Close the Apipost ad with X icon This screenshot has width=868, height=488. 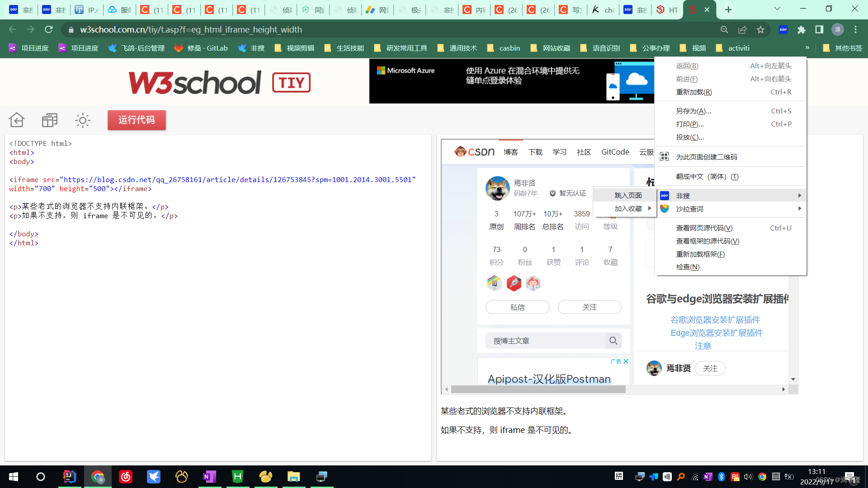pyautogui.click(x=626, y=361)
